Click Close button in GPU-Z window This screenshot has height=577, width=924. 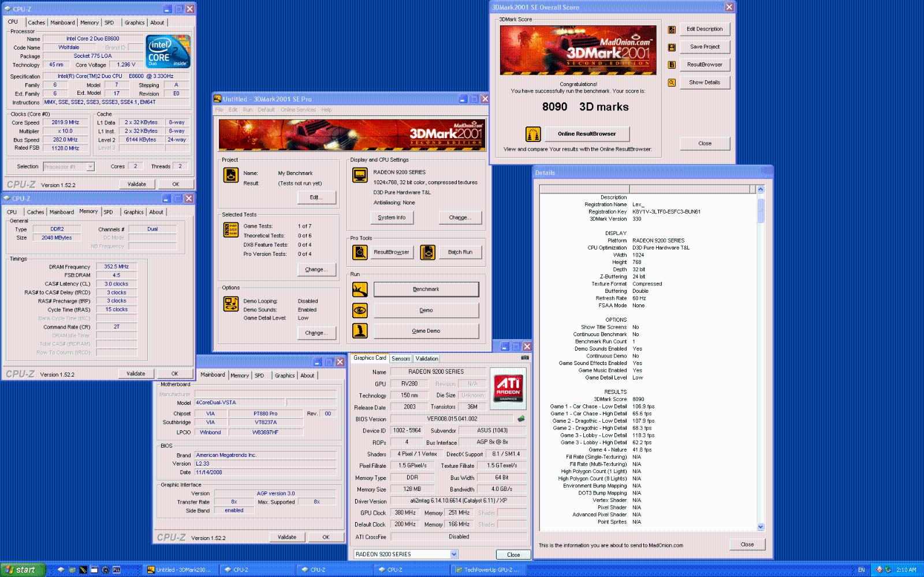tap(513, 554)
